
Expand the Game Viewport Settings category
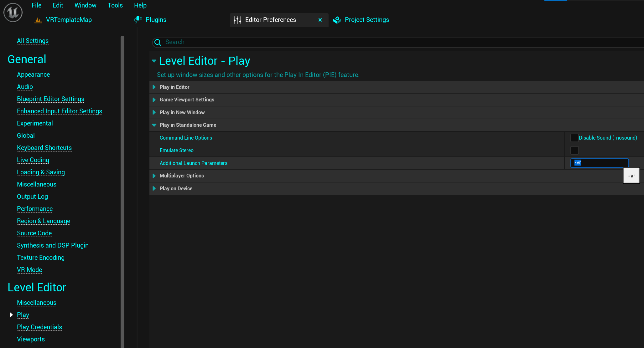(x=154, y=100)
